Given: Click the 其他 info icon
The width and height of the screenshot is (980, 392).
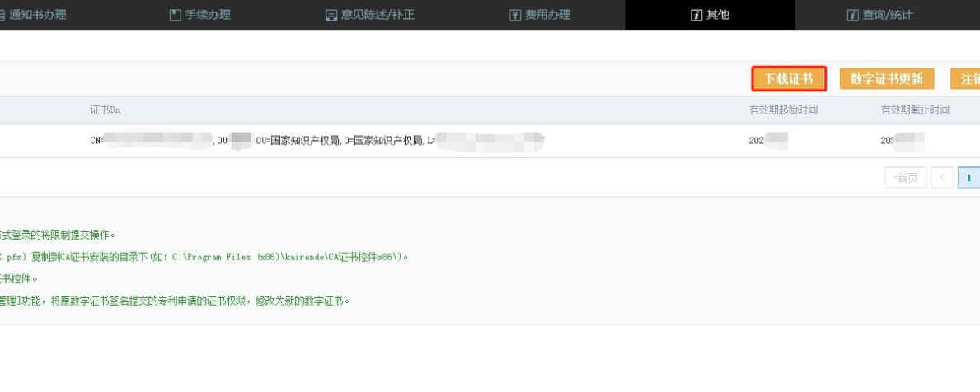Looking at the screenshot, I should point(696,15).
